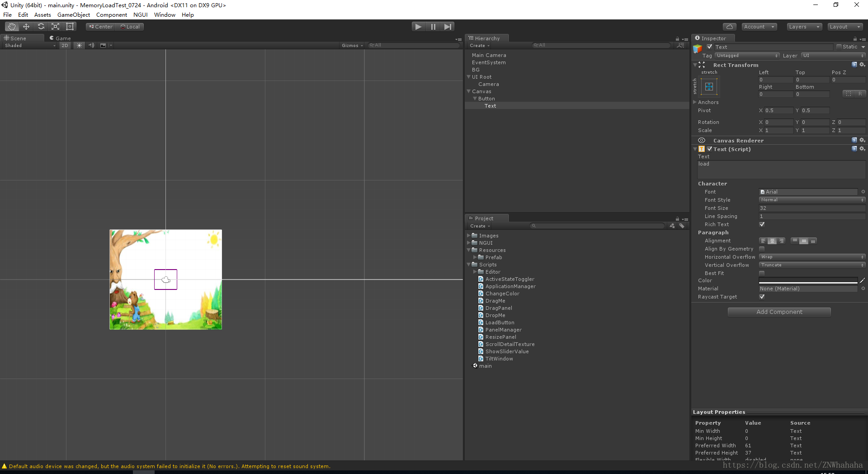Open the Gizmos dropdown
The height and width of the screenshot is (474, 868).
[x=352, y=45]
